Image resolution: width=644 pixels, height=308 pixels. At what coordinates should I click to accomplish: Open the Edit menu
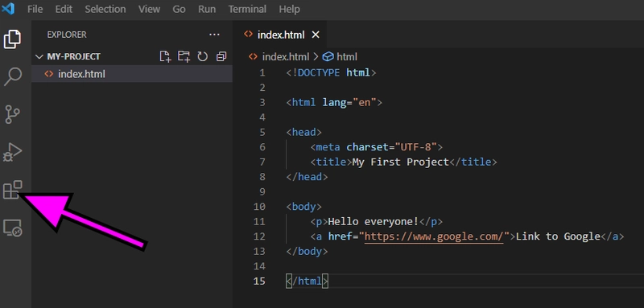[x=64, y=9]
